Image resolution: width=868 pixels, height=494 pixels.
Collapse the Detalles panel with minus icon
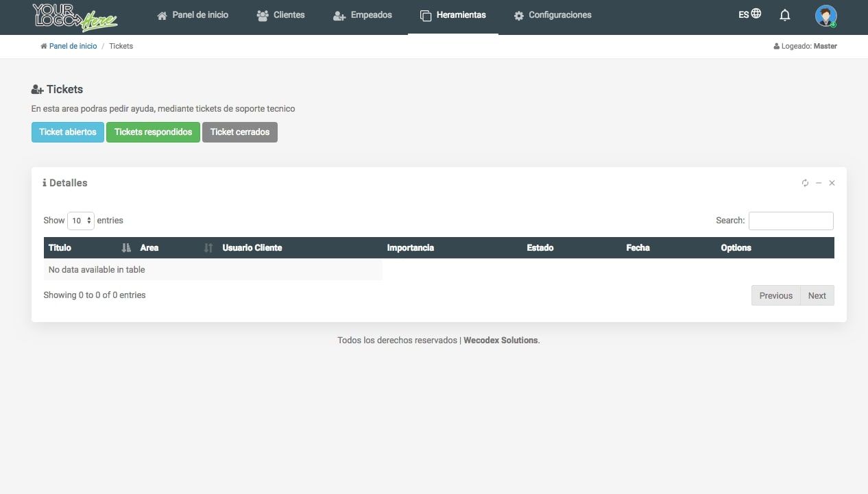(x=819, y=183)
